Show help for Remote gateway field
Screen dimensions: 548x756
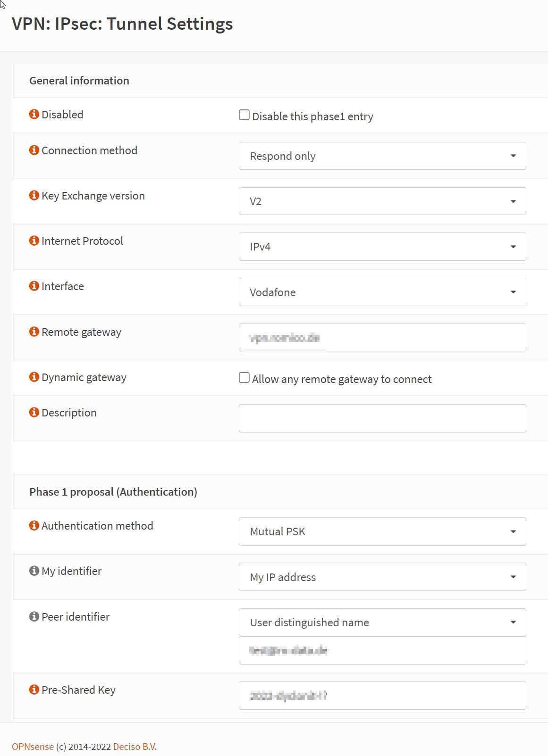tap(34, 332)
